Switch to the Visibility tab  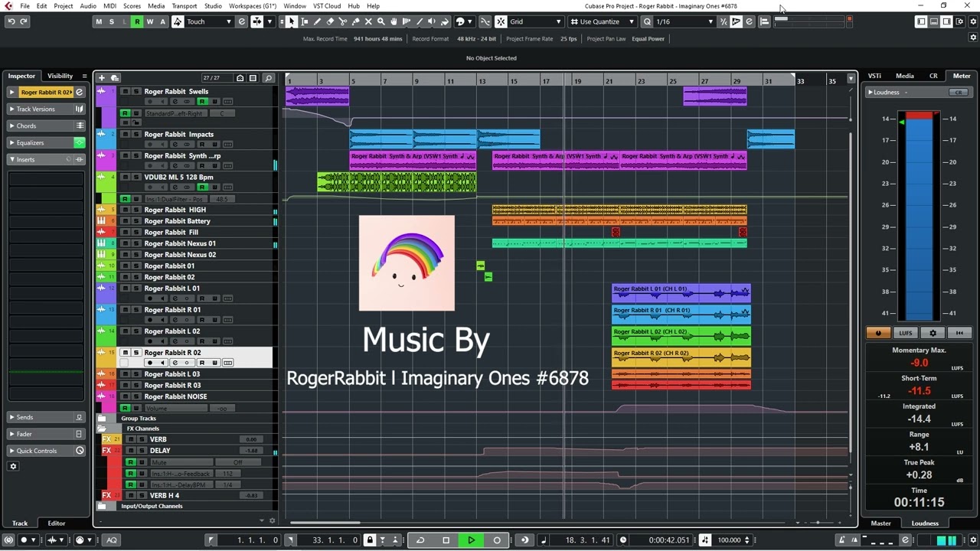click(60, 76)
